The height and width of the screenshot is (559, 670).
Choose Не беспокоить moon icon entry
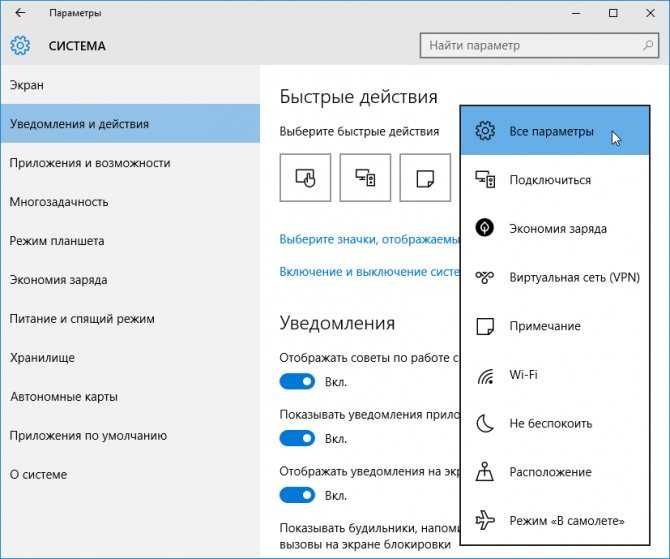[x=555, y=423]
